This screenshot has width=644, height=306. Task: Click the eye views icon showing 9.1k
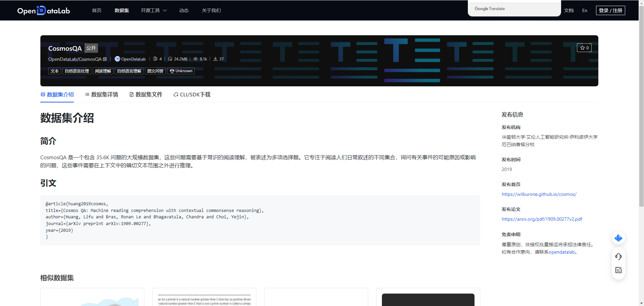coord(195,59)
